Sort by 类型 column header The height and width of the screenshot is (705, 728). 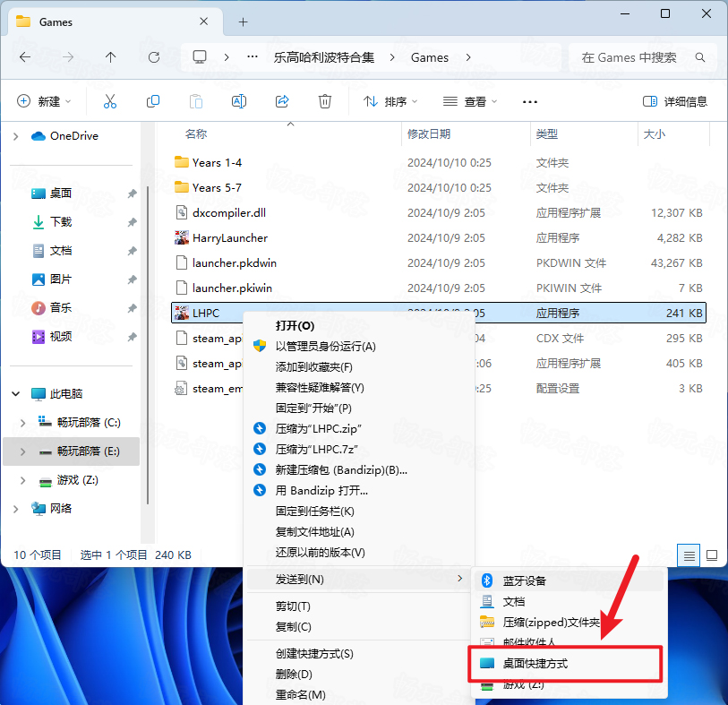(x=547, y=134)
